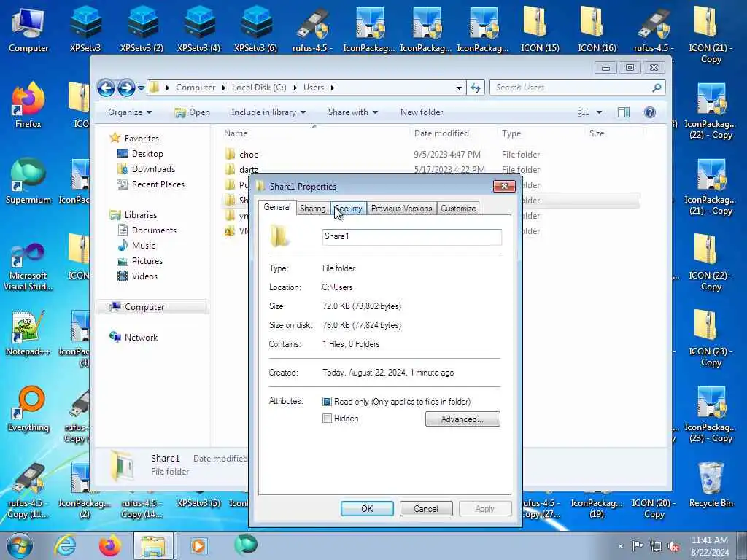
Task: Show hidden tray icons arrow
Action: [620, 547]
